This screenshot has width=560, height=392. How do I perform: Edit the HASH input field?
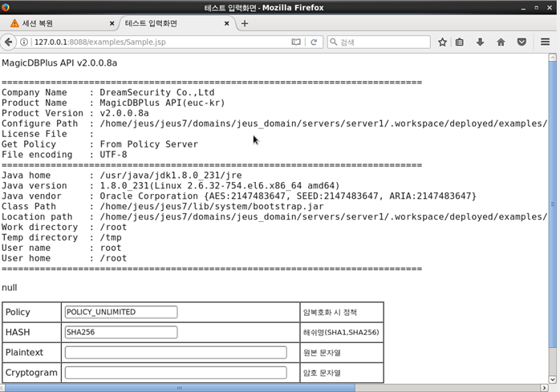click(x=121, y=333)
